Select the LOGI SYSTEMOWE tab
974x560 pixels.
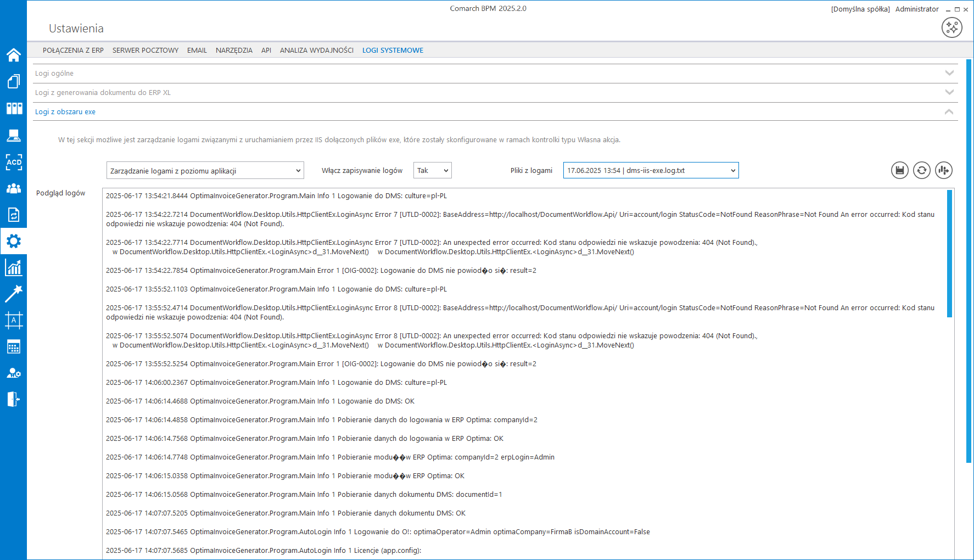click(x=393, y=50)
